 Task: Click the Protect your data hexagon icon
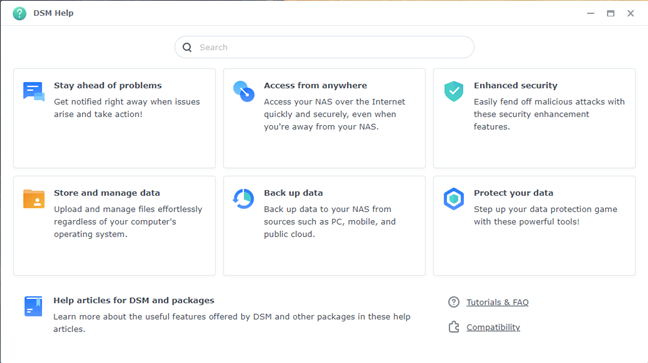coord(454,199)
